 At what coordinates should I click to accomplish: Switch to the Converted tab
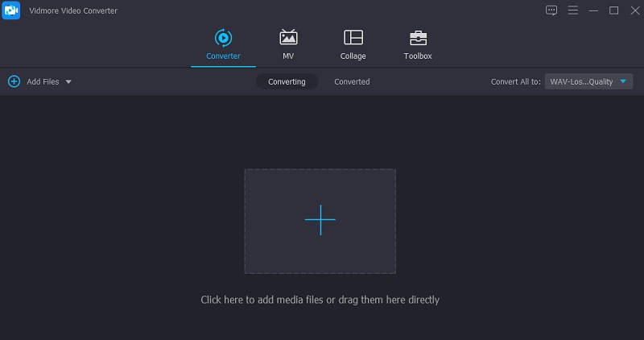point(352,81)
